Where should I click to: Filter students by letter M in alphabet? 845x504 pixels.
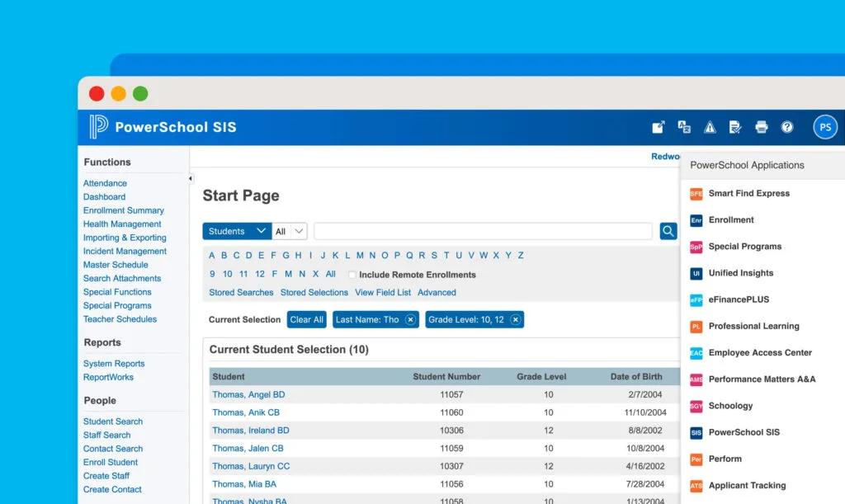pos(360,255)
